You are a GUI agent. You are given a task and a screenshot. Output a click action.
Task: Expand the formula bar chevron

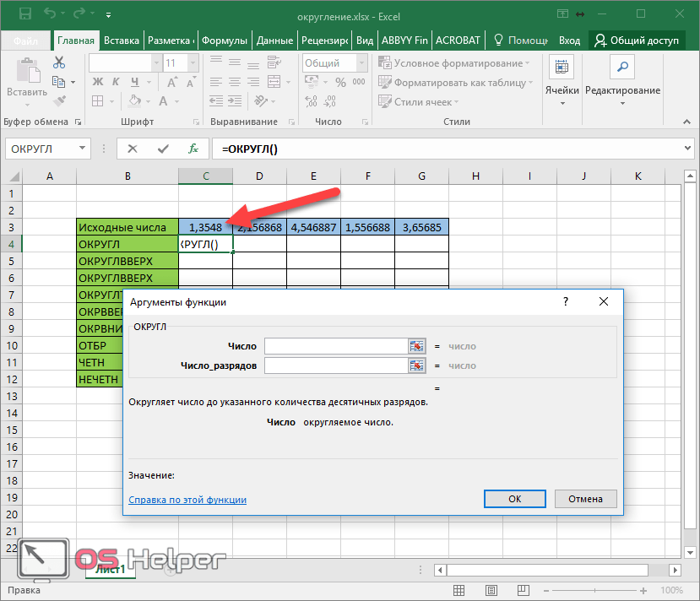(687, 148)
